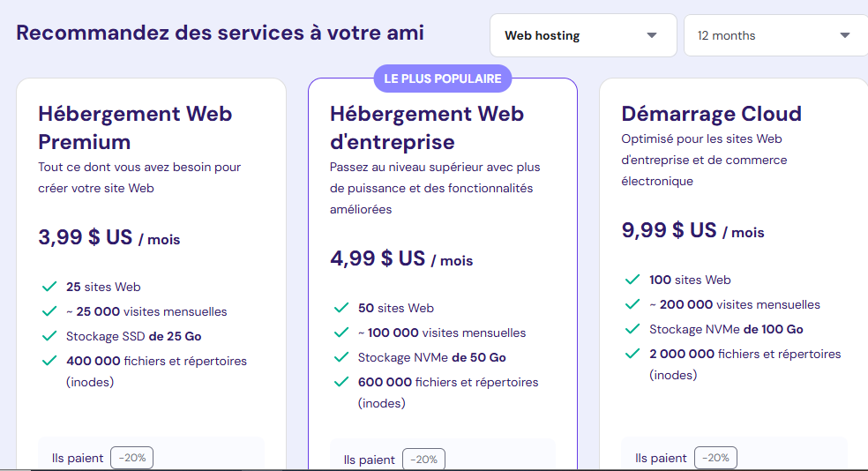Click the Web hosting dropdown arrow
868x471 pixels.
pos(652,35)
